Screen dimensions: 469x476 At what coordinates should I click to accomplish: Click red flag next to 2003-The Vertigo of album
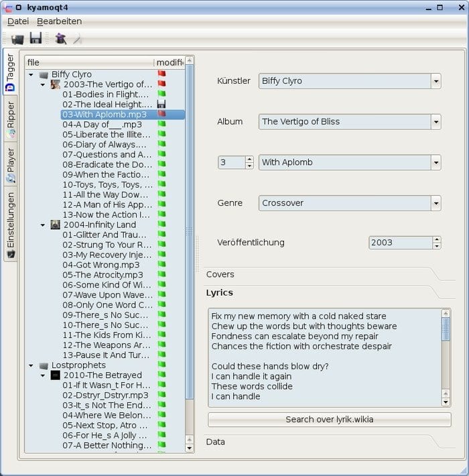tap(161, 84)
